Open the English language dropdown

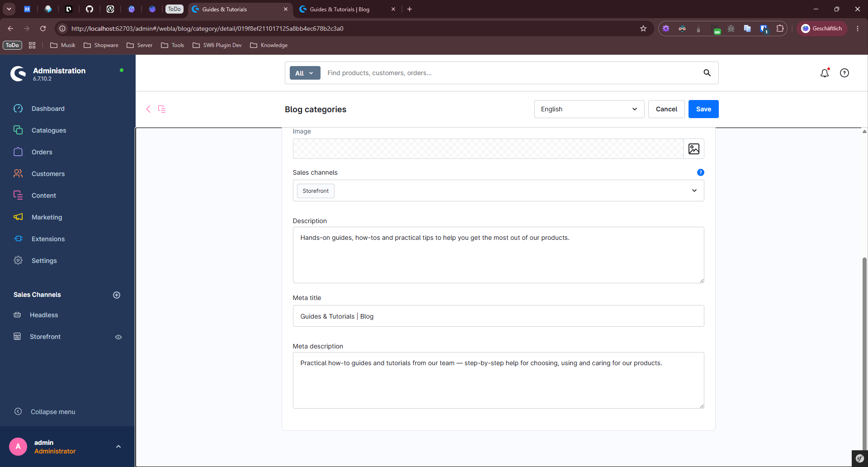point(589,109)
